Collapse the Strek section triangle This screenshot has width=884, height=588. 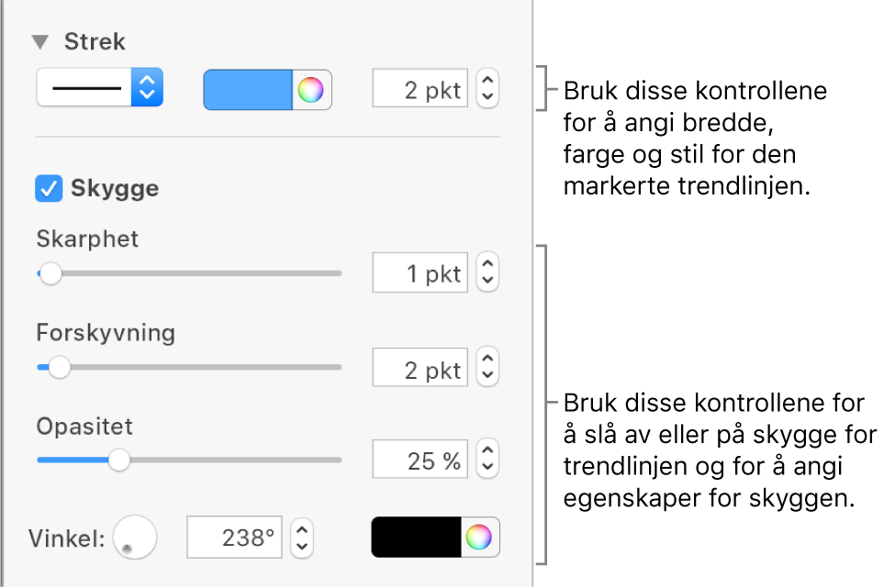[40, 42]
